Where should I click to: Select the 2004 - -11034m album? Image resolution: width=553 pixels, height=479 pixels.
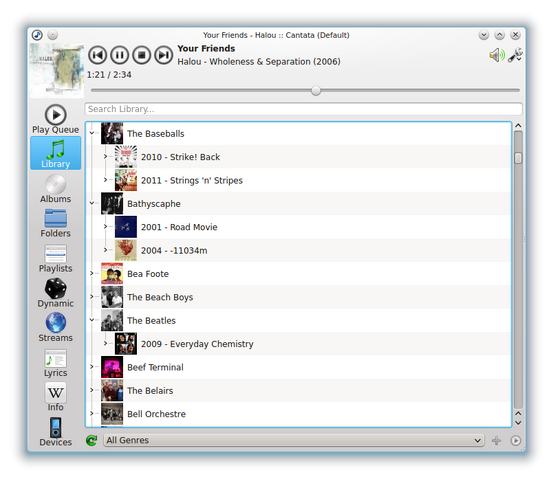(x=299, y=250)
